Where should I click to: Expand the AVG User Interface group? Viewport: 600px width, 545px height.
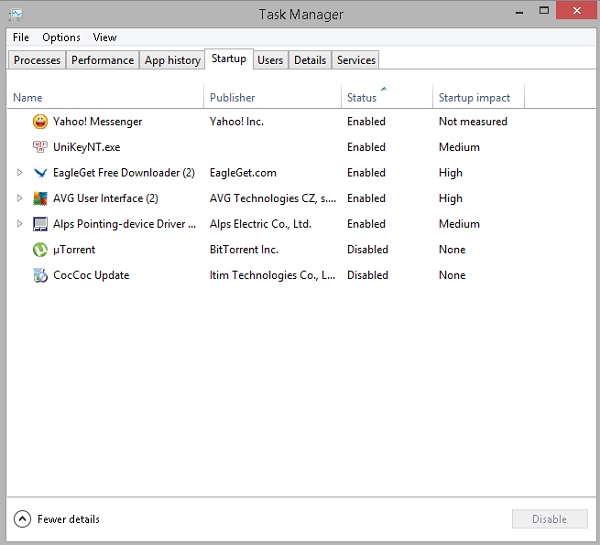[19, 198]
